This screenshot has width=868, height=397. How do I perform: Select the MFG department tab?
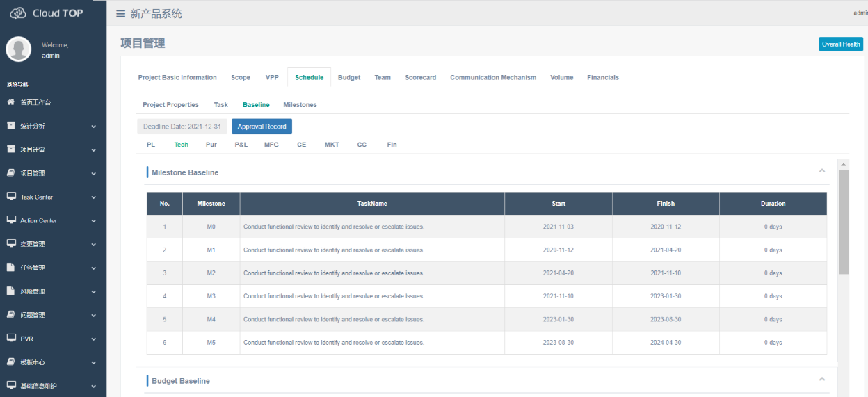click(x=271, y=145)
